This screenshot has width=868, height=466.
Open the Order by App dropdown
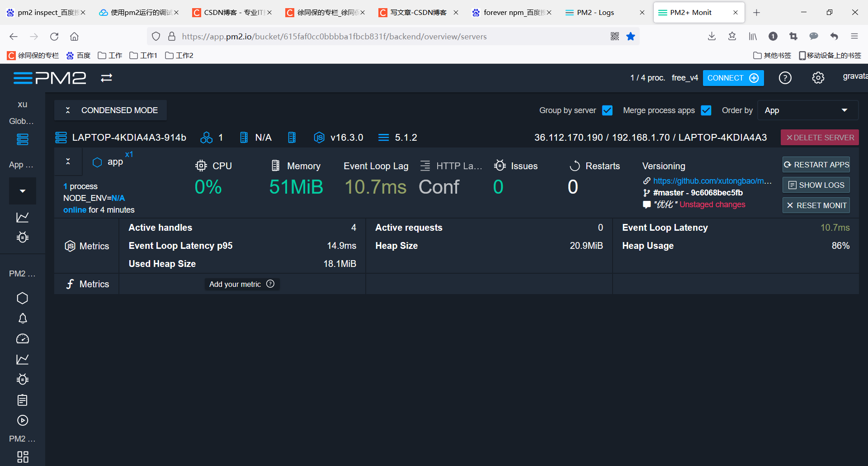[x=808, y=110]
